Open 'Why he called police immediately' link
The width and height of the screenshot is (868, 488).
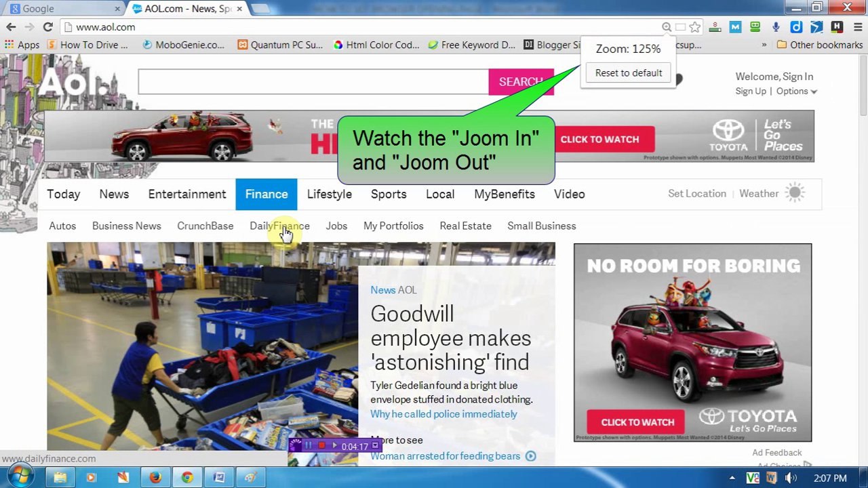point(443,414)
